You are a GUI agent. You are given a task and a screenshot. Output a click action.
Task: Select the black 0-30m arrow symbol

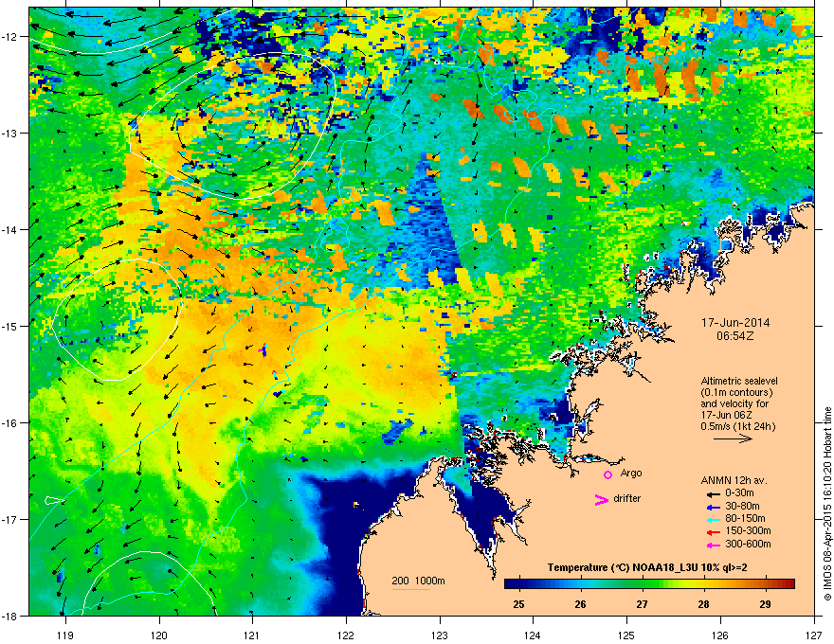[713, 493]
